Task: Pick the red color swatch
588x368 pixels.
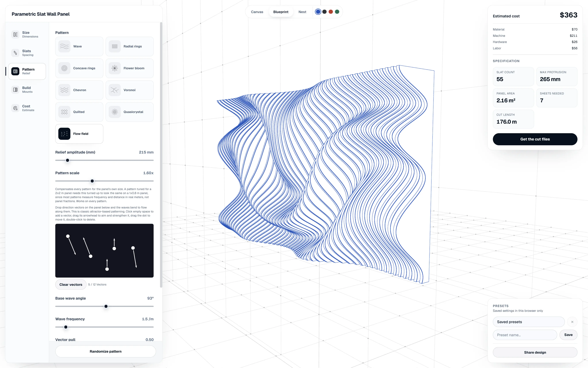Action: pos(331,12)
